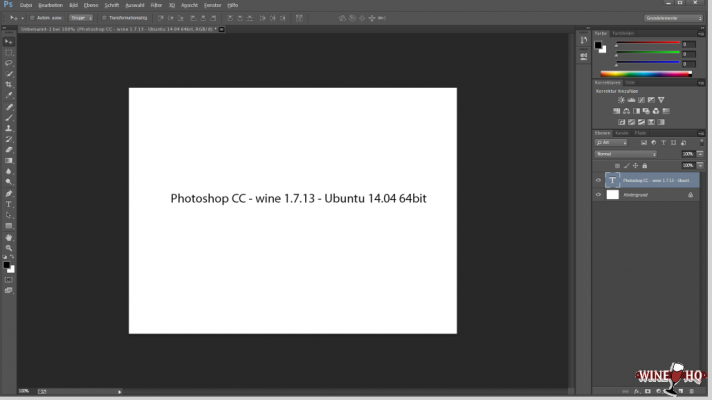Image resolution: width=712 pixels, height=400 pixels.
Task: Select the Crop tool
Action: (x=9, y=85)
